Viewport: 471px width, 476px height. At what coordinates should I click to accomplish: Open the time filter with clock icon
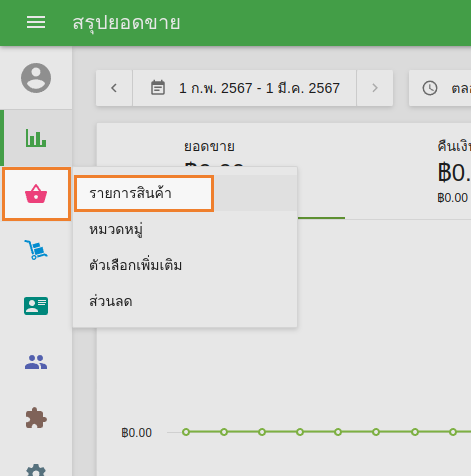tap(440, 88)
